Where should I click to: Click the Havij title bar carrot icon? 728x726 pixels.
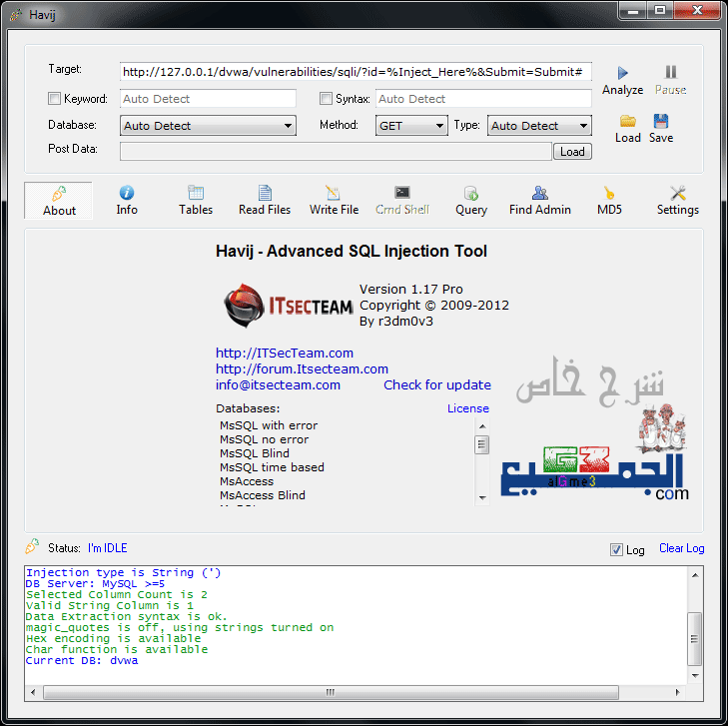point(16,15)
